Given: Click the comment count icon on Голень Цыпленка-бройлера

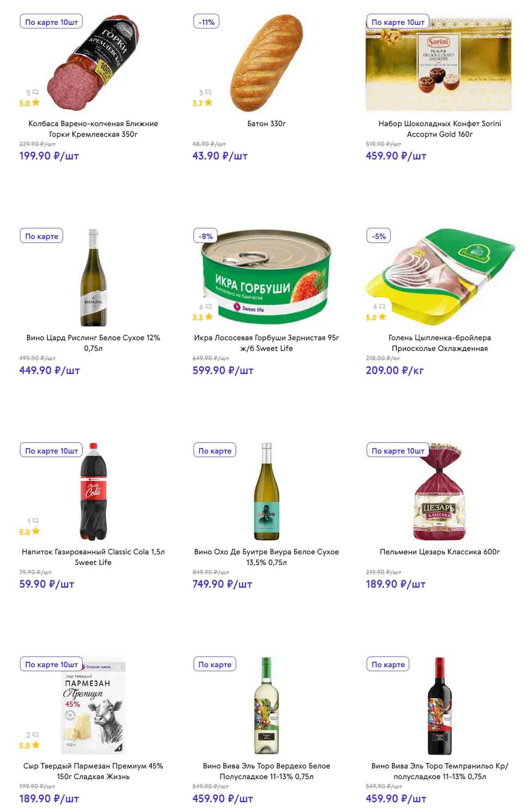Looking at the screenshot, I should pyautogui.click(x=382, y=306).
